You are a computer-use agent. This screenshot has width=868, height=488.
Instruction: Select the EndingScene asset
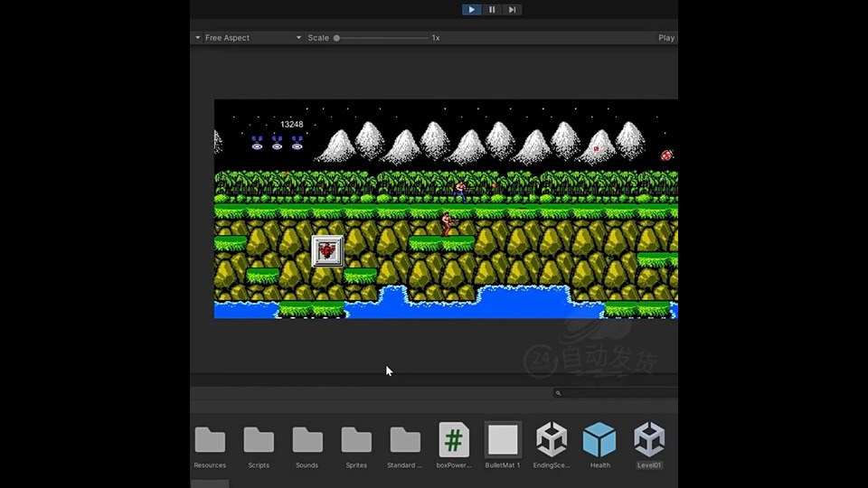click(x=552, y=447)
